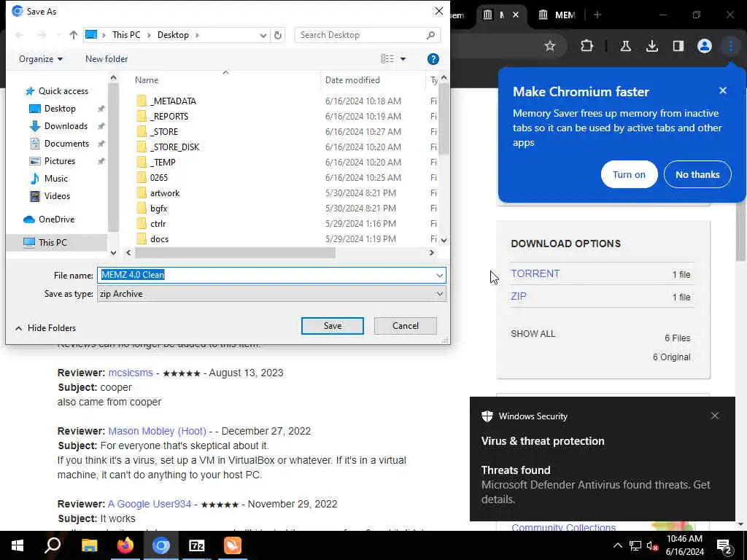Open Windows Start menu
This screenshot has width=747, height=560.
pyautogui.click(x=18, y=545)
